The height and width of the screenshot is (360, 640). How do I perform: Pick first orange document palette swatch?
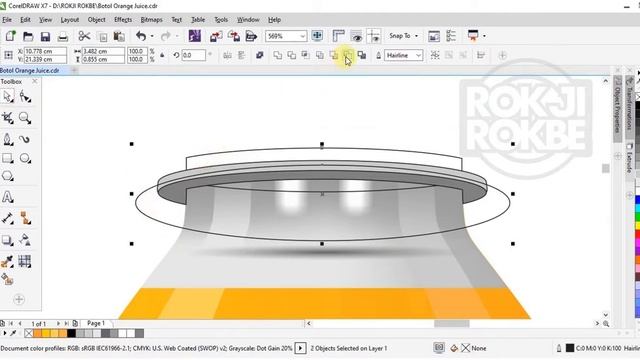tap(37, 333)
